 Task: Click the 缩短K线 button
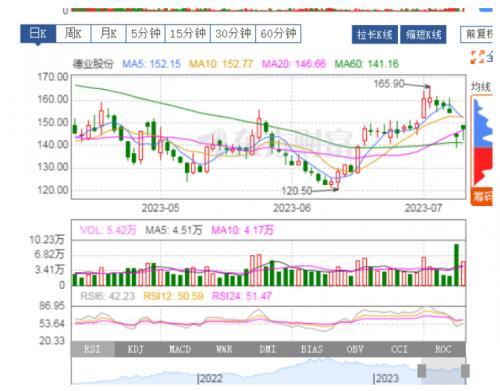[x=423, y=34]
